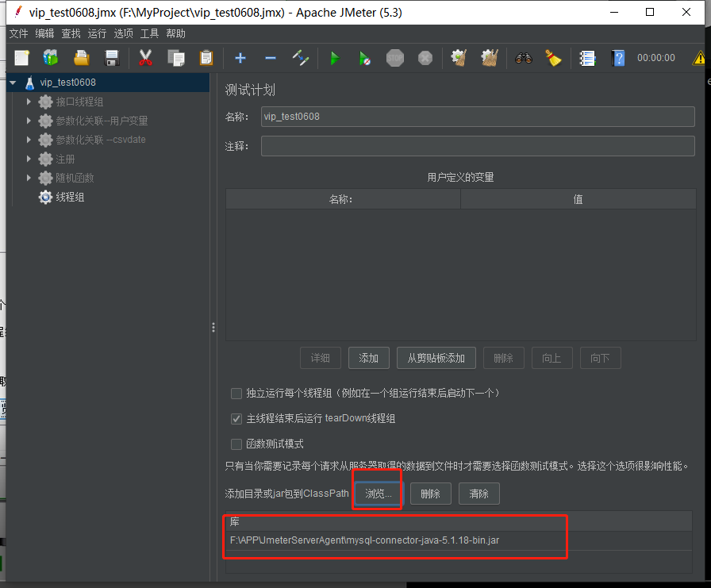
Task: Click the Reset search broom icon
Action: tap(553, 58)
